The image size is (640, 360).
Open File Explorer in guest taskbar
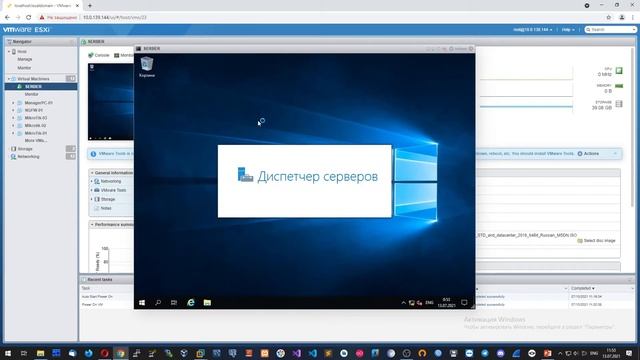(207, 302)
